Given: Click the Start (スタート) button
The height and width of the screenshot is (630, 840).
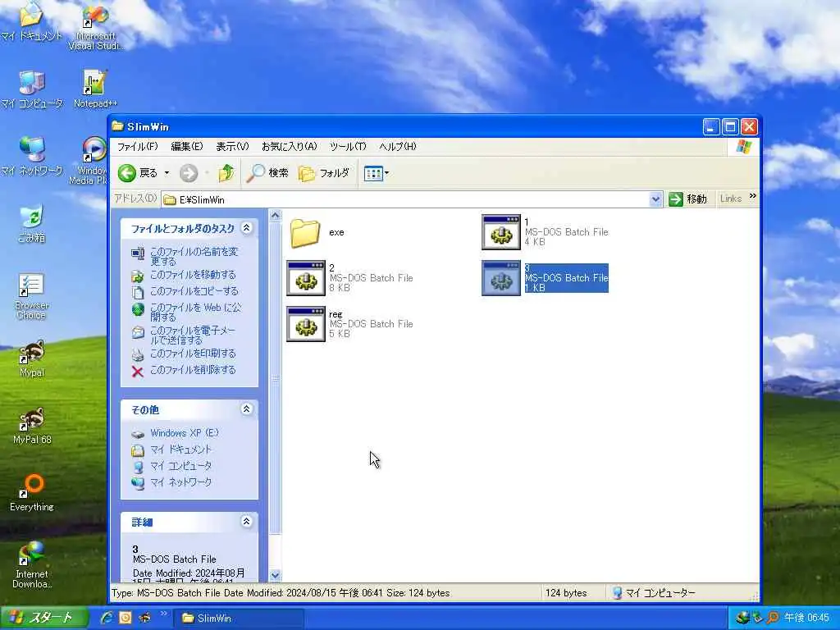Looking at the screenshot, I should tap(44, 619).
